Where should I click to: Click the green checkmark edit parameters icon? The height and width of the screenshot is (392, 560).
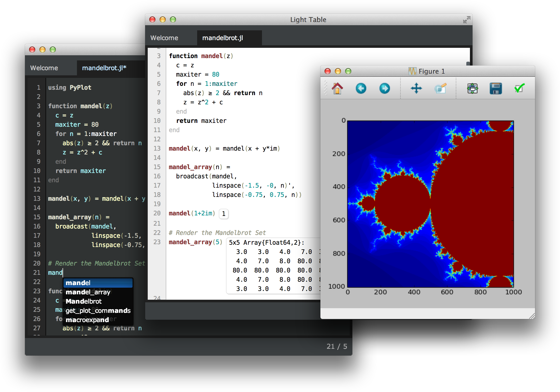pos(519,88)
